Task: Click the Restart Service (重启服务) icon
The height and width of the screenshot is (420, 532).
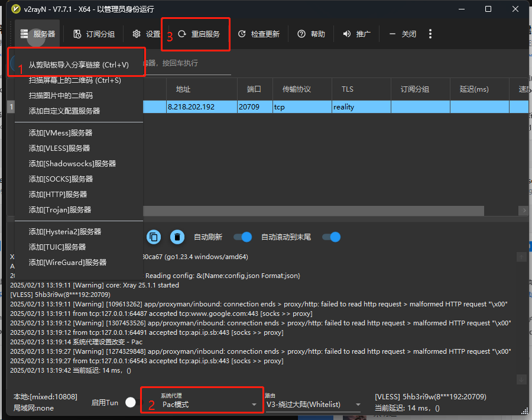Action: point(182,34)
